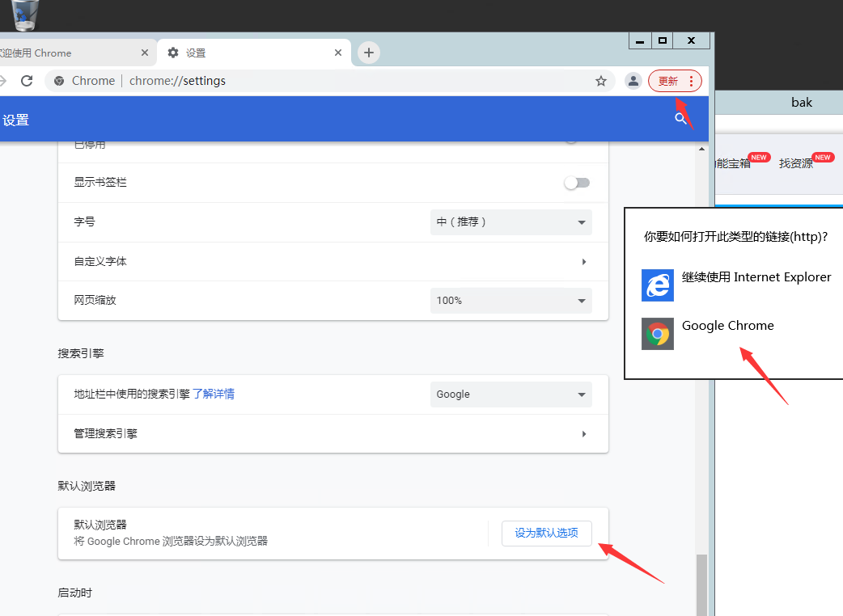
Task: Open the user profile avatar icon
Action: [633, 81]
